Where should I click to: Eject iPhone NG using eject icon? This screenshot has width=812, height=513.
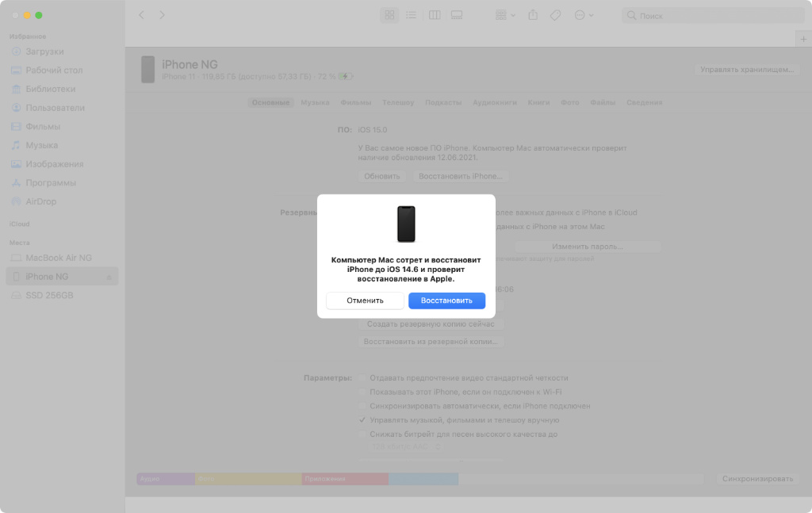coord(109,277)
